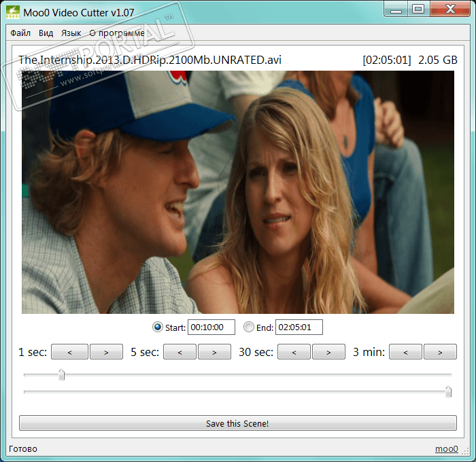
Task: Open the moo0 link
Action: (x=446, y=448)
